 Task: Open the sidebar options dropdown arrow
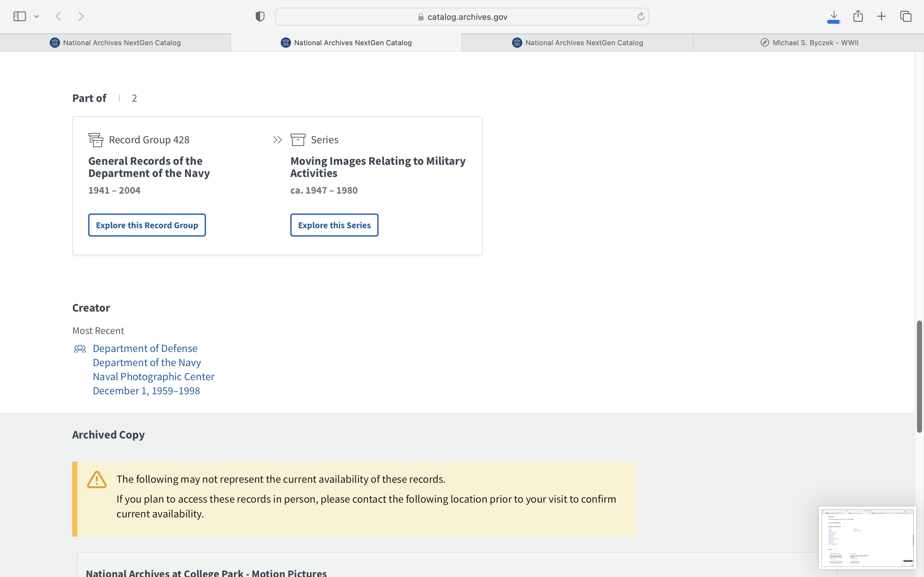coord(37,16)
